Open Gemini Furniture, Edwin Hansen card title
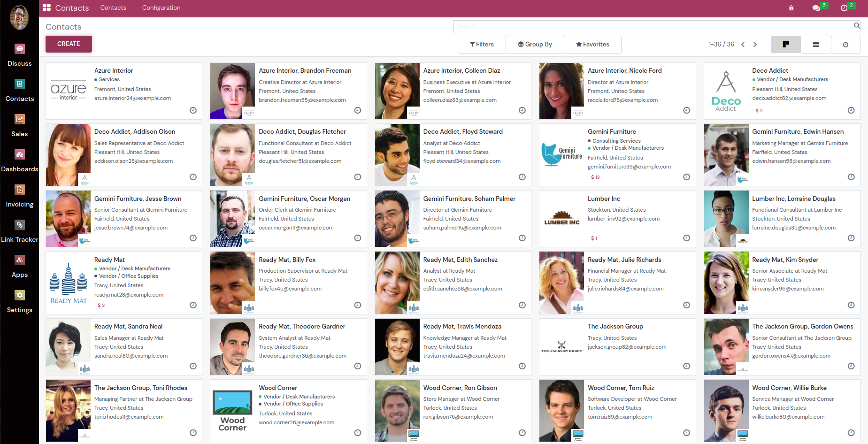 tap(798, 132)
